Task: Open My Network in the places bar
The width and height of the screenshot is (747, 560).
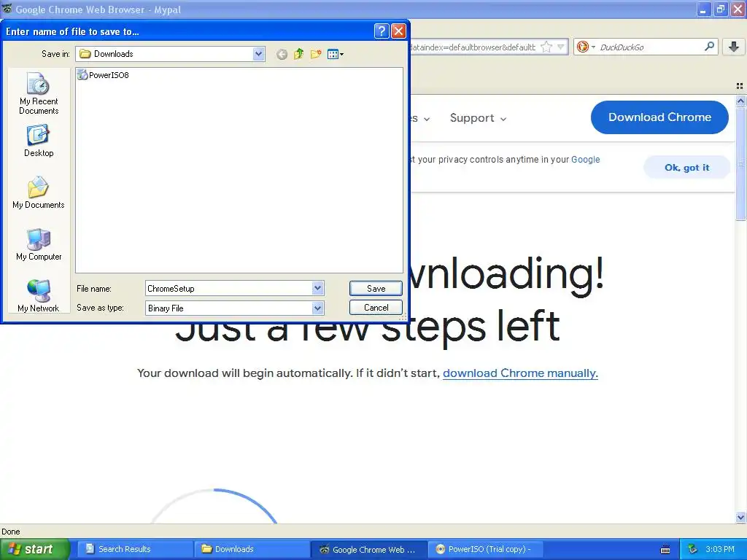Action: pos(39,296)
